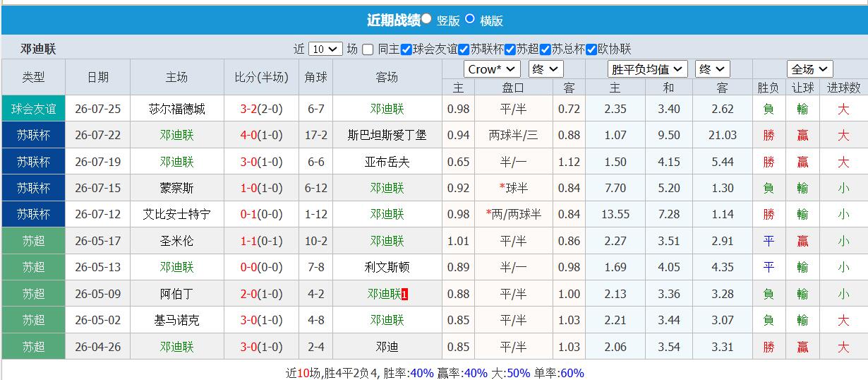Click the 比分(半场) column header

[x=262, y=77]
